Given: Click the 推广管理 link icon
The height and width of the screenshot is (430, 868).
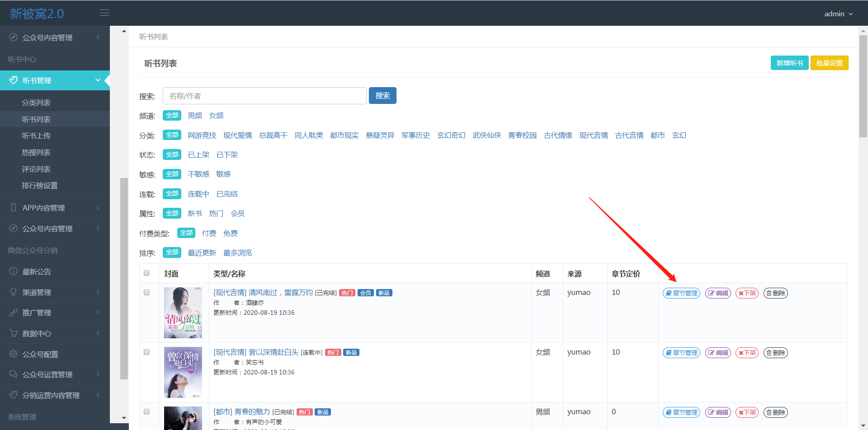Looking at the screenshot, I should click(x=14, y=313).
